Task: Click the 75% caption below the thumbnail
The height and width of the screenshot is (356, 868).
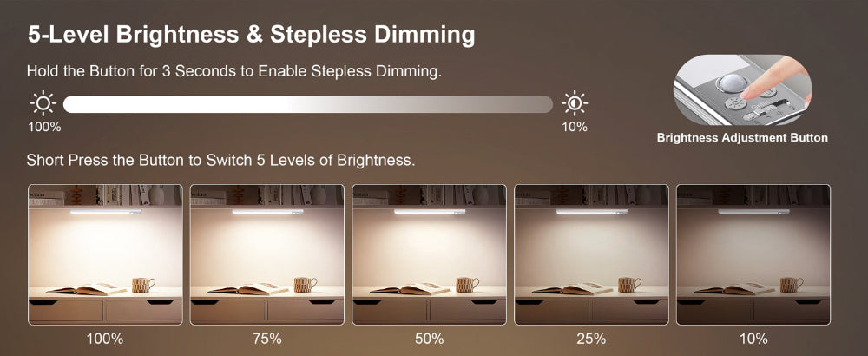Action: (267, 338)
